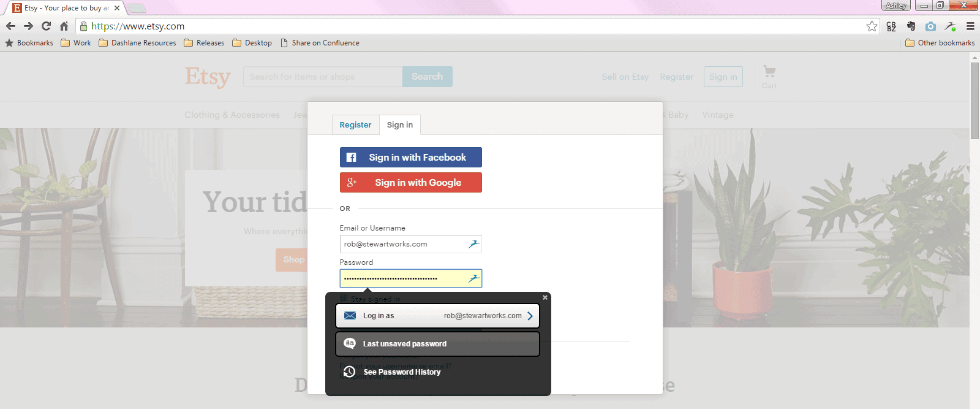Click the Etsy Search button

point(428,77)
